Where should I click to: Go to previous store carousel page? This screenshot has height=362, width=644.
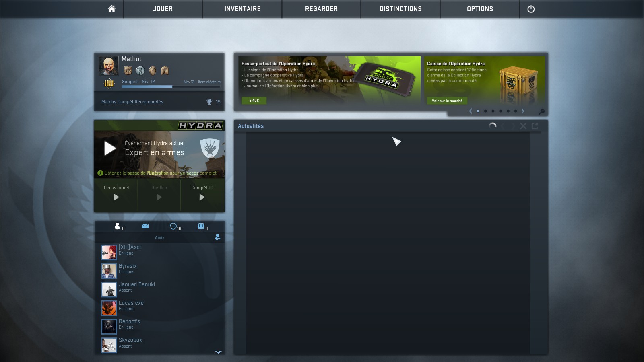coord(471,111)
